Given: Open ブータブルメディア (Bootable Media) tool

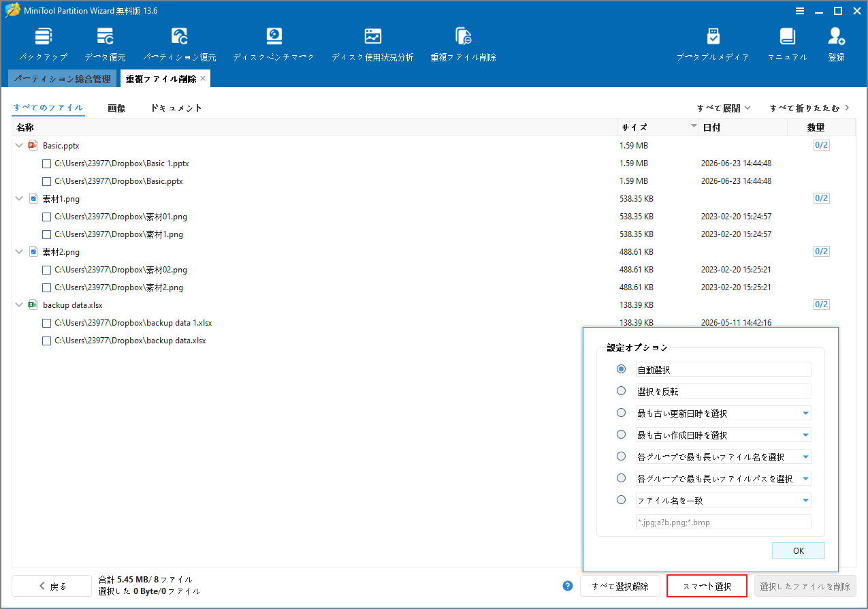Looking at the screenshot, I should (713, 45).
